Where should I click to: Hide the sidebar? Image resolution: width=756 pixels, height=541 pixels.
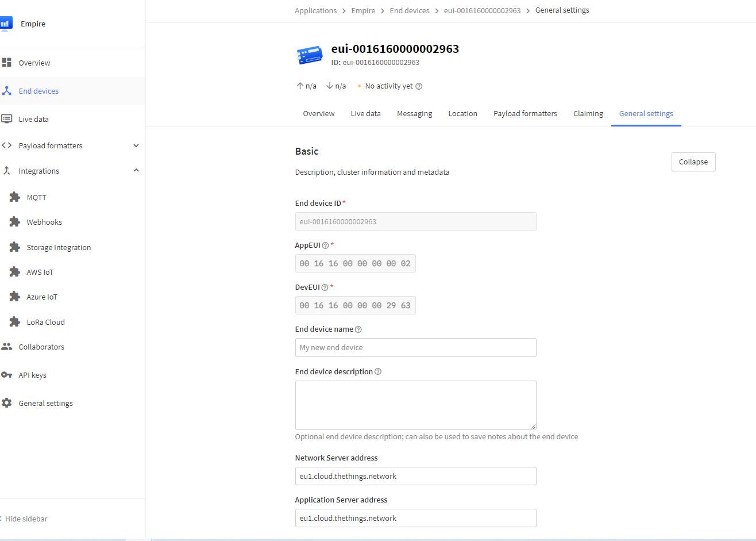[25, 519]
